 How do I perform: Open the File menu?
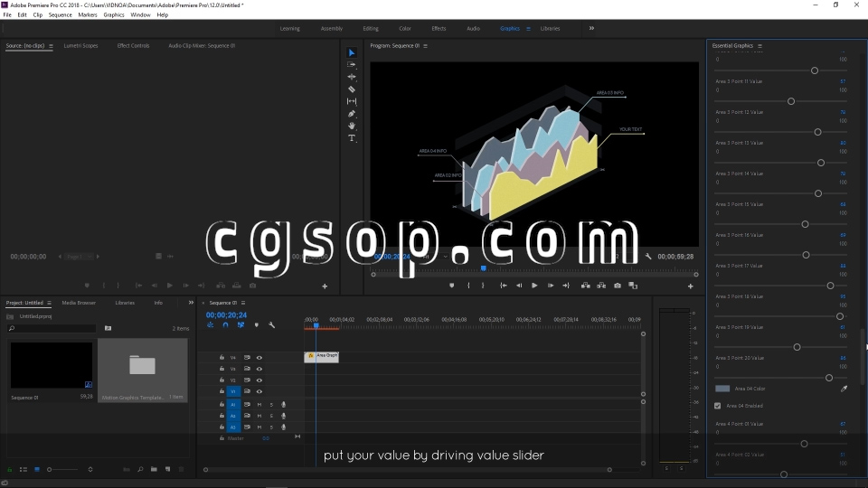click(7, 15)
